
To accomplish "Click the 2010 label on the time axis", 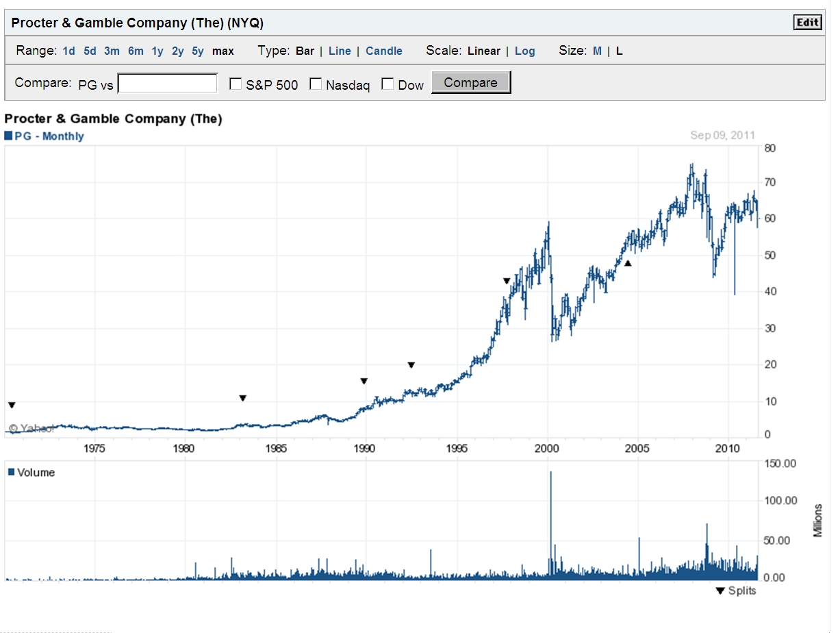I will coord(728,449).
